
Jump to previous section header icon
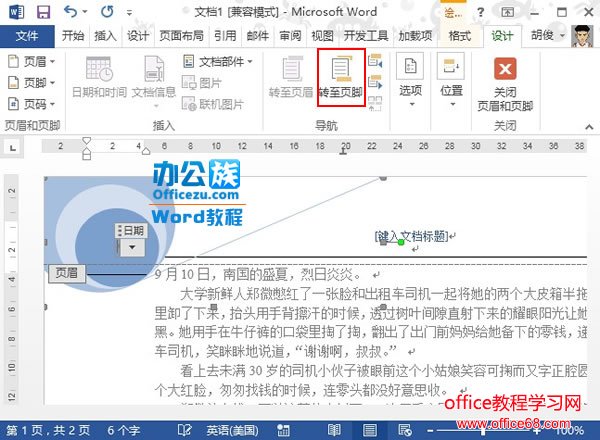(x=375, y=61)
